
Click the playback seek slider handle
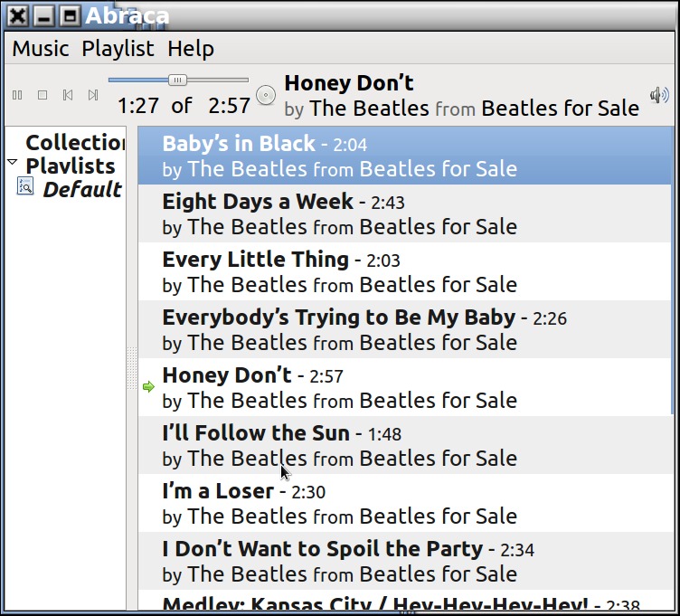[x=177, y=80]
